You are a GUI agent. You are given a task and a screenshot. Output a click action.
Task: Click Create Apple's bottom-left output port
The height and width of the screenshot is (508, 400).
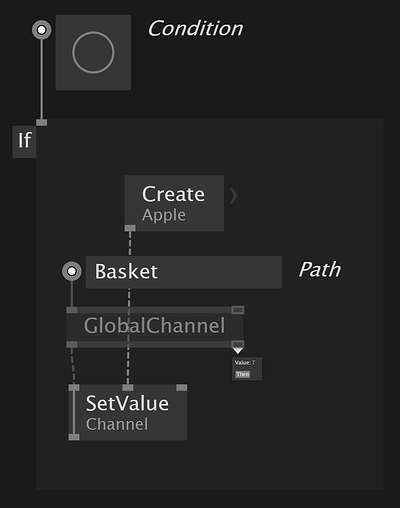click(x=130, y=228)
